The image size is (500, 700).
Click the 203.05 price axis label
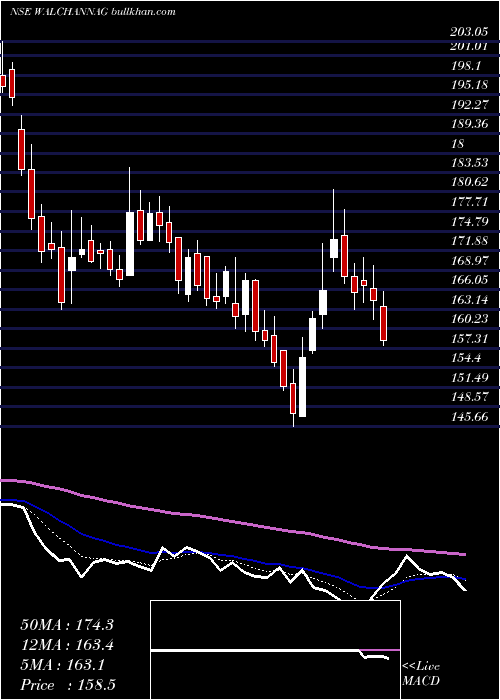pos(469,32)
